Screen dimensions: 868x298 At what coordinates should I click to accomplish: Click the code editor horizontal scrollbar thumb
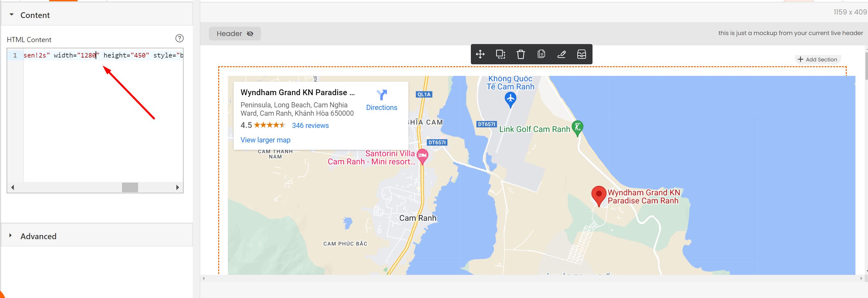click(130, 187)
